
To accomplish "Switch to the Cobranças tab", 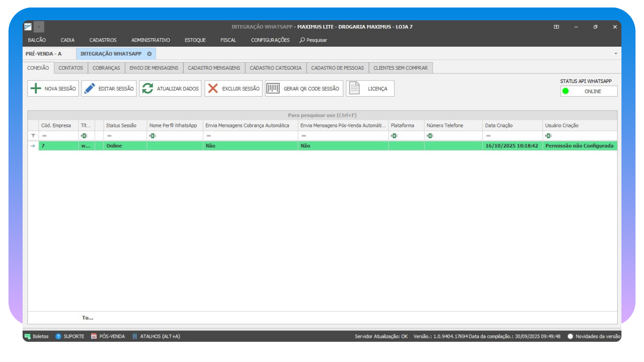I will pyautogui.click(x=106, y=68).
